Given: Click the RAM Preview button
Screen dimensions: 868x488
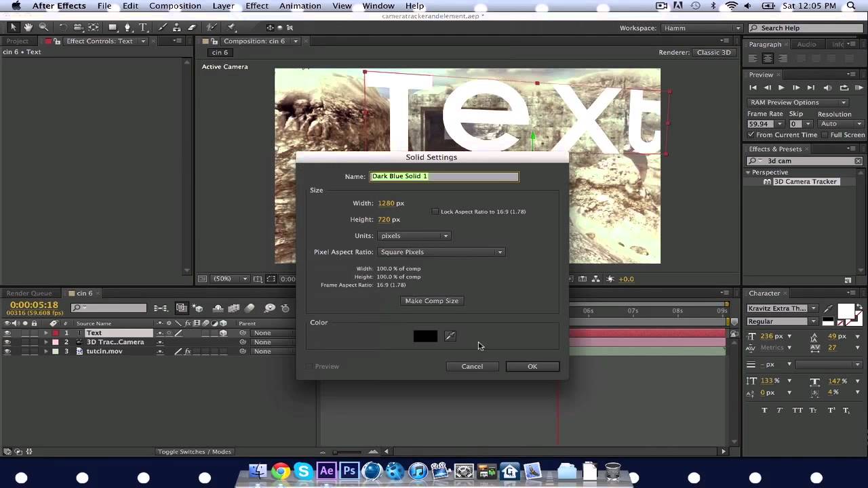Looking at the screenshot, I should [859, 87].
